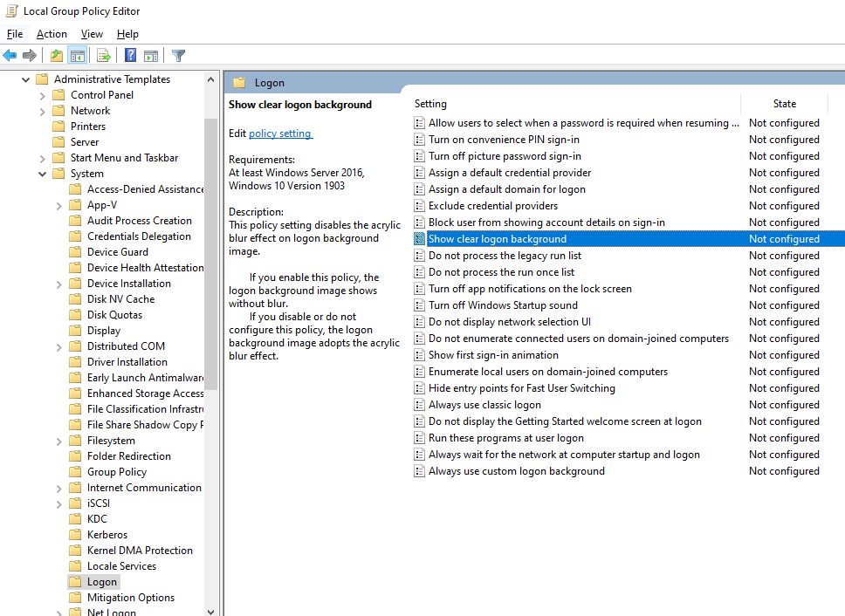Select Do not process the legacy run list
The width and height of the screenshot is (845, 616).
pyautogui.click(x=505, y=256)
